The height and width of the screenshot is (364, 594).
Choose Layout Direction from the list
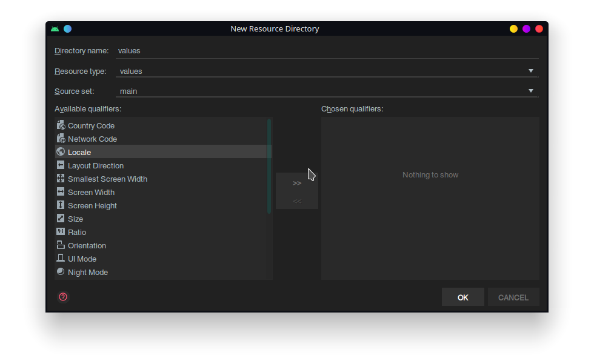(96, 166)
